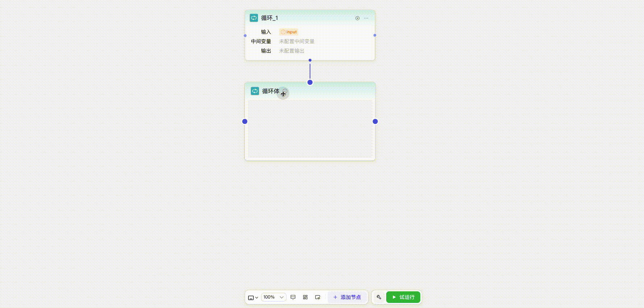644x308 pixels.
Task: Click the 循环体 top connection port
Action: tap(310, 82)
